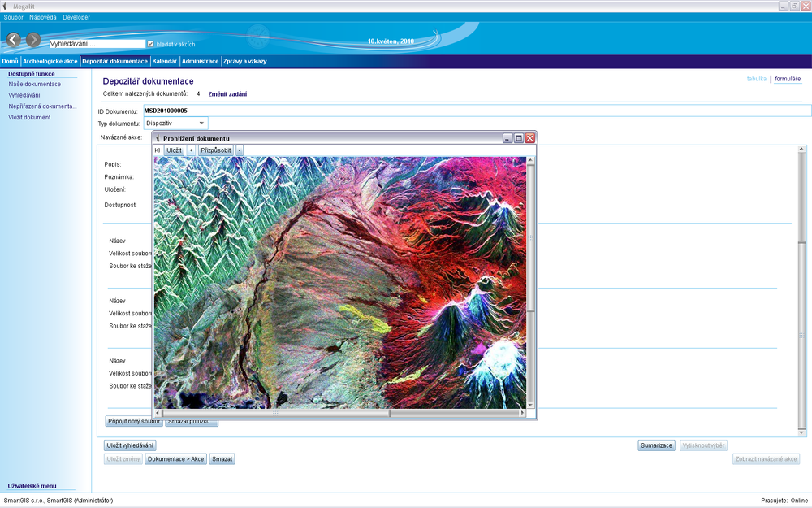Switch to tabulka view
The height and width of the screenshot is (508, 812).
756,79
